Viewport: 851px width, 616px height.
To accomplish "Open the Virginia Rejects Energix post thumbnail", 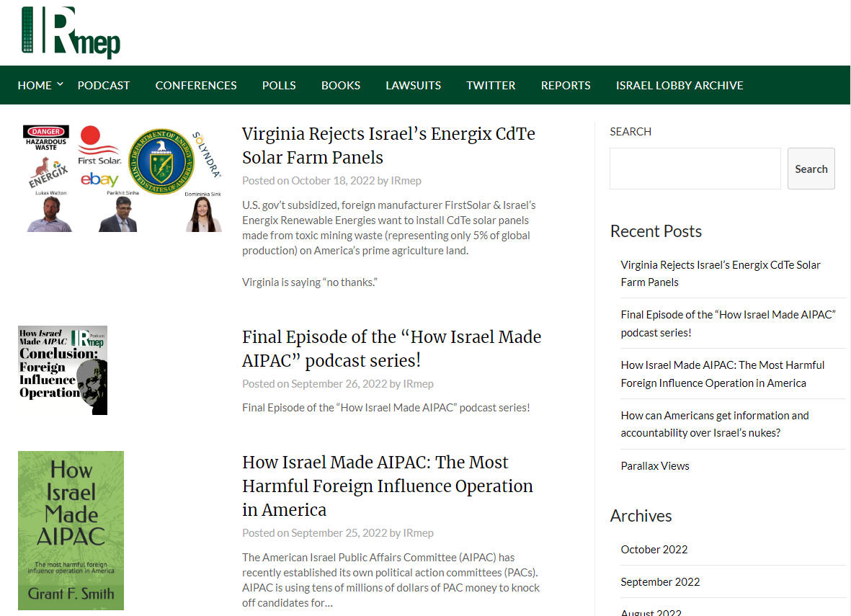I will tap(122, 179).
